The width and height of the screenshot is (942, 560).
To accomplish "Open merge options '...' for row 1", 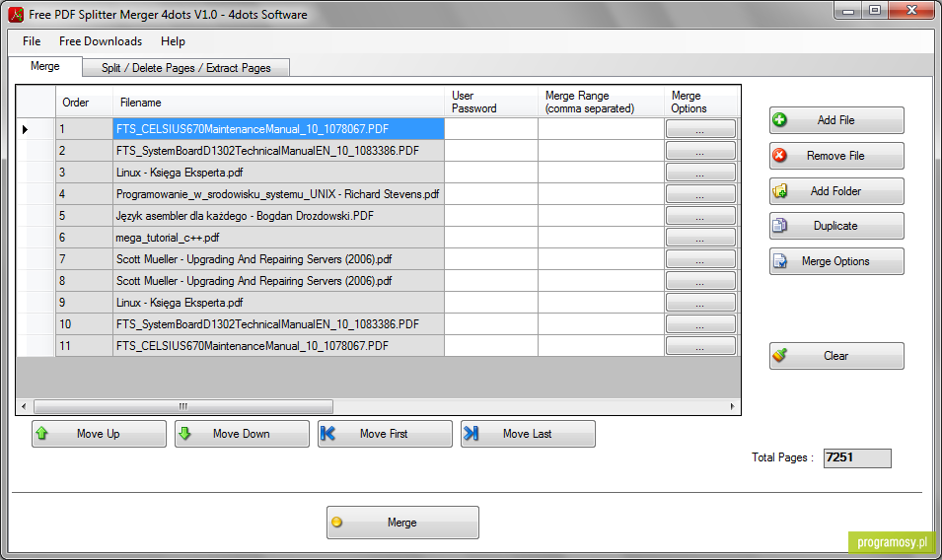I will (700, 128).
